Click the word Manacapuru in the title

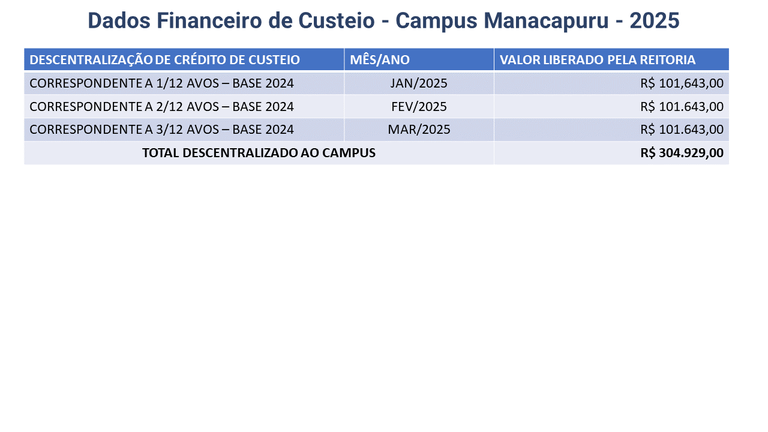click(546, 21)
